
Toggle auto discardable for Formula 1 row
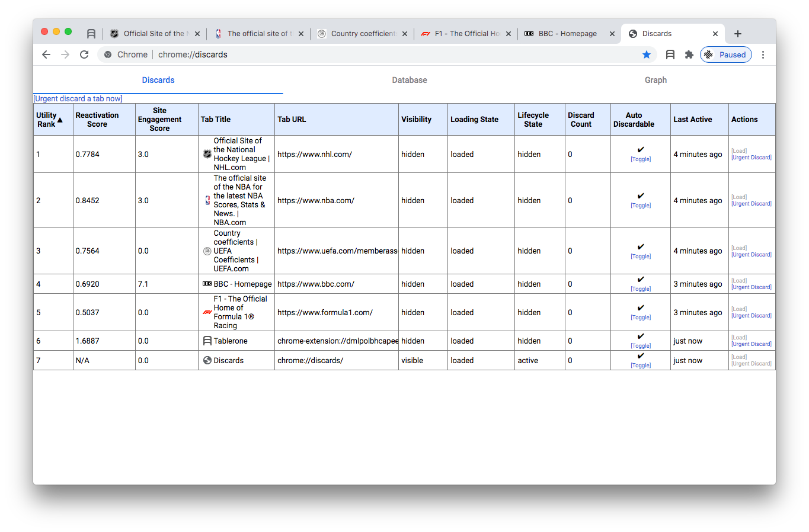tap(641, 318)
